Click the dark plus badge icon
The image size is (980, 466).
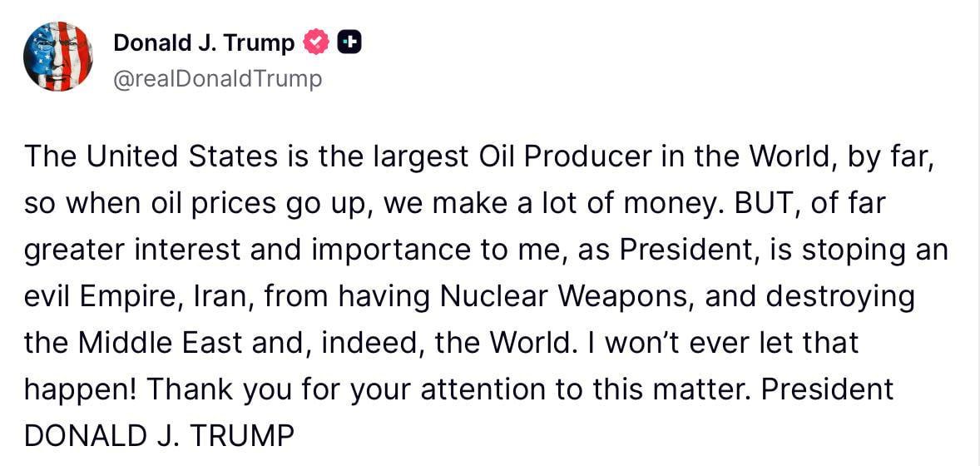[349, 42]
